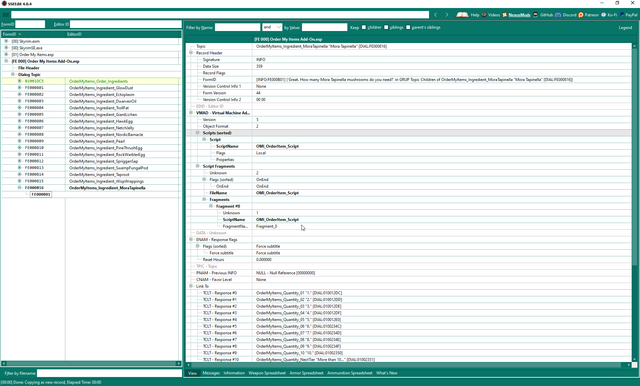
Task: Click the NexusMods icon
Action: pos(504,15)
